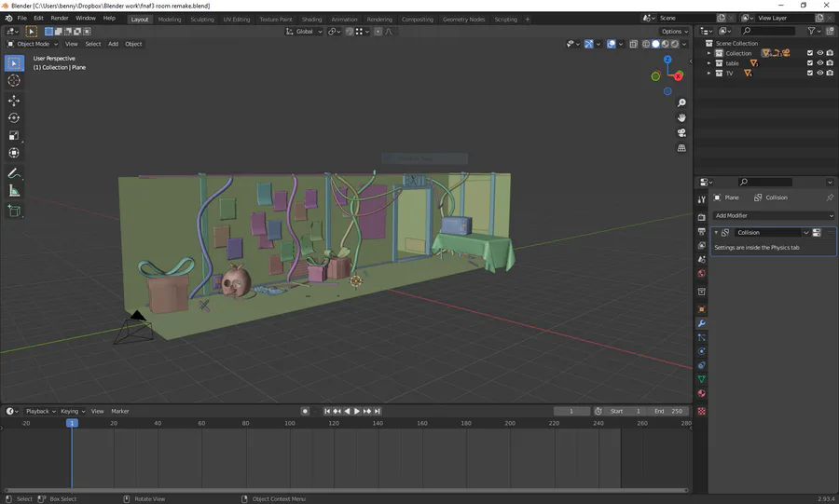Pick the Annotate tool
Image resolution: width=839 pixels, height=504 pixels.
[x=14, y=173]
